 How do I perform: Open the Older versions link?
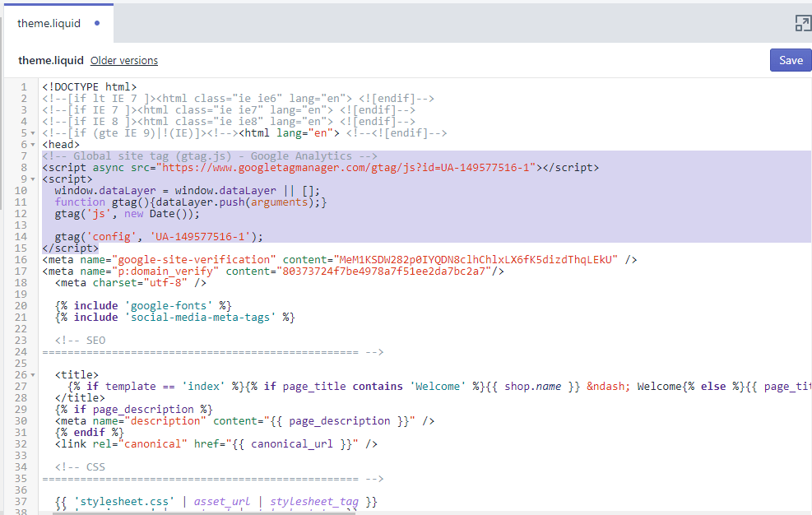[x=123, y=61]
